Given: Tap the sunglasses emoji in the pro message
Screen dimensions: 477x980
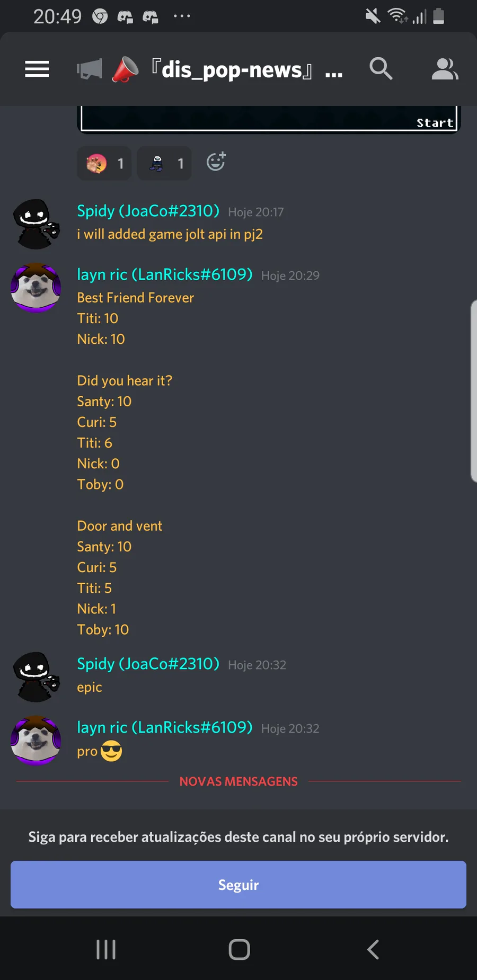Looking at the screenshot, I should [x=111, y=751].
